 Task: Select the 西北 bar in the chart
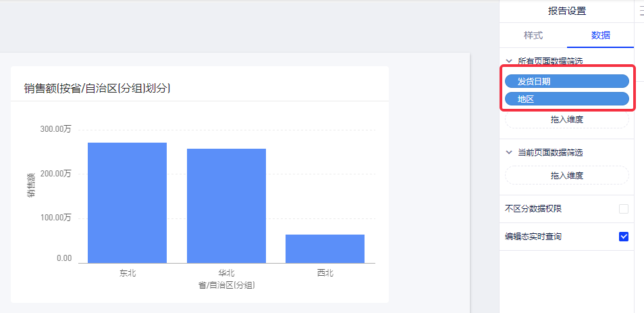(325, 249)
